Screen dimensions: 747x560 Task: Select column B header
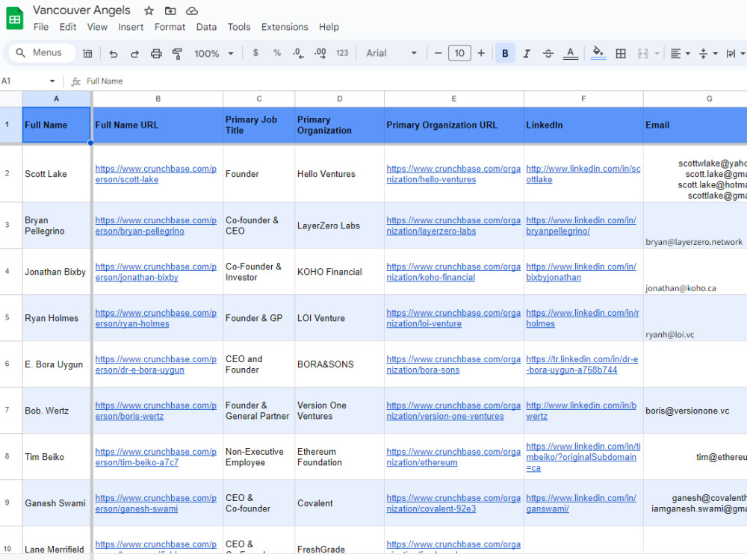point(158,99)
